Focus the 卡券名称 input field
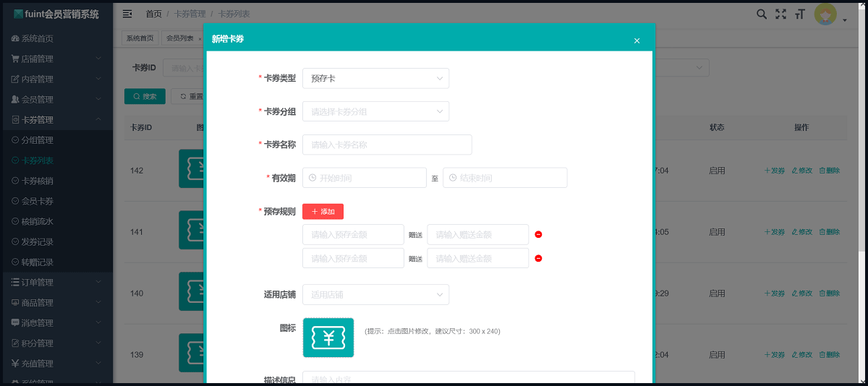Viewport: 868px width, 386px height. coord(387,145)
